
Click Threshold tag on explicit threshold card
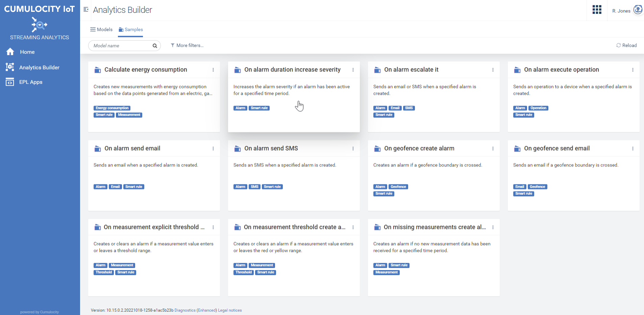(x=103, y=272)
